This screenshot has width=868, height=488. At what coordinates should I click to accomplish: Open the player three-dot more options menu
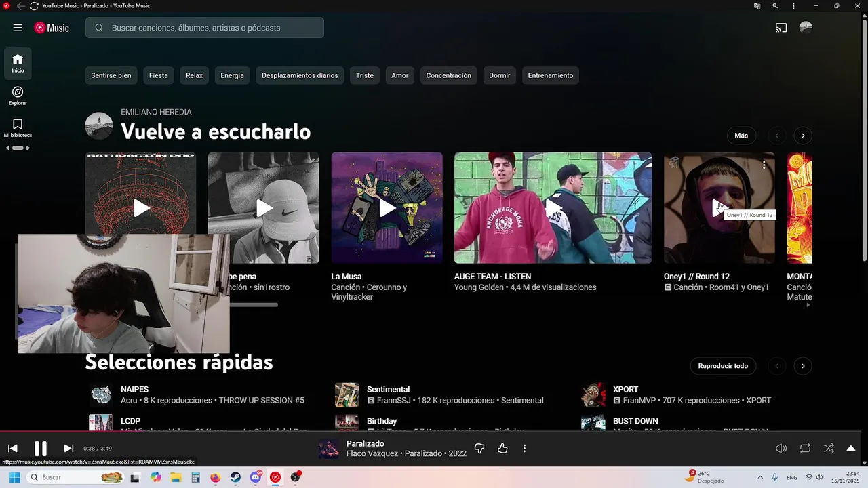(x=524, y=448)
